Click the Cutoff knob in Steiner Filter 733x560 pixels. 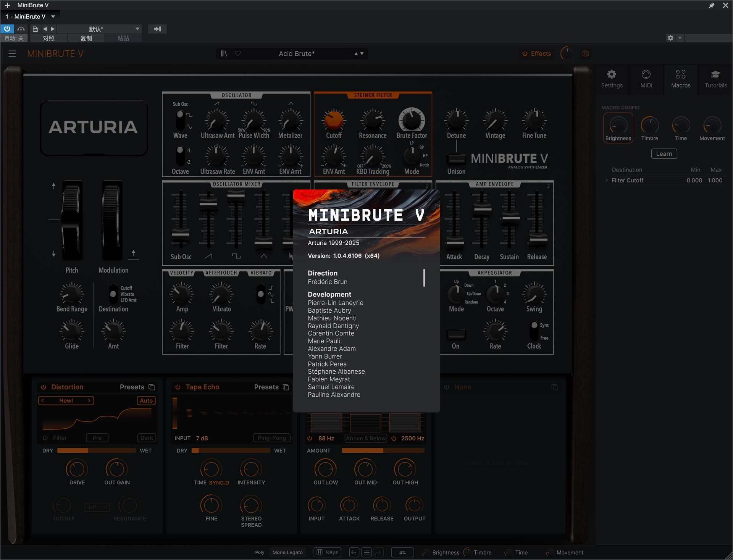point(334,120)
